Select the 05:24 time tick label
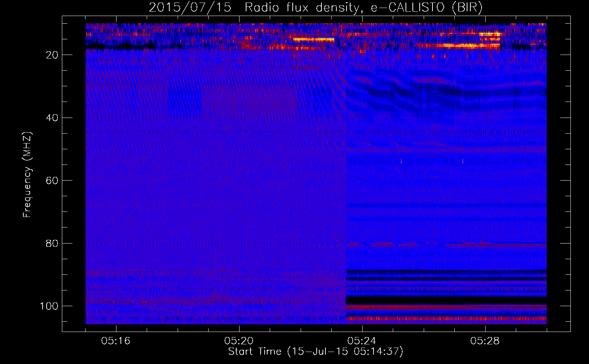The image size is (589, 364). click(362, 341)
